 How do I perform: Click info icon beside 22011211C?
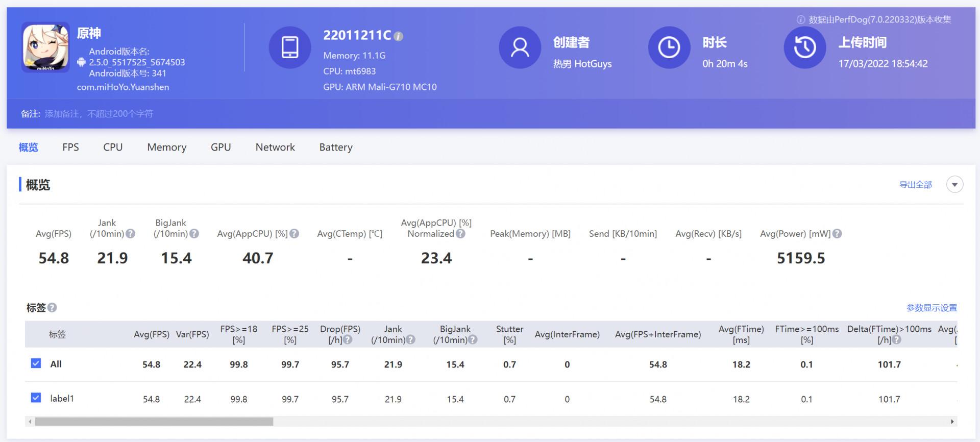(x=399, y=36)
